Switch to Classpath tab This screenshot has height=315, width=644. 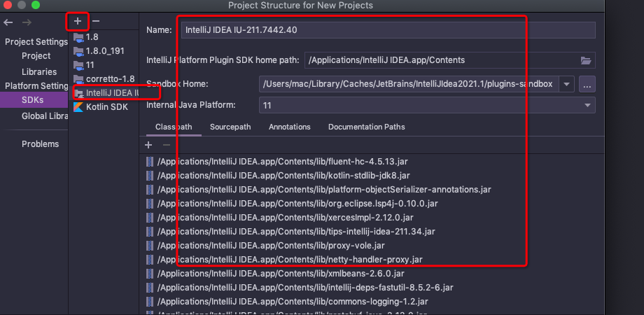(174, 127)
